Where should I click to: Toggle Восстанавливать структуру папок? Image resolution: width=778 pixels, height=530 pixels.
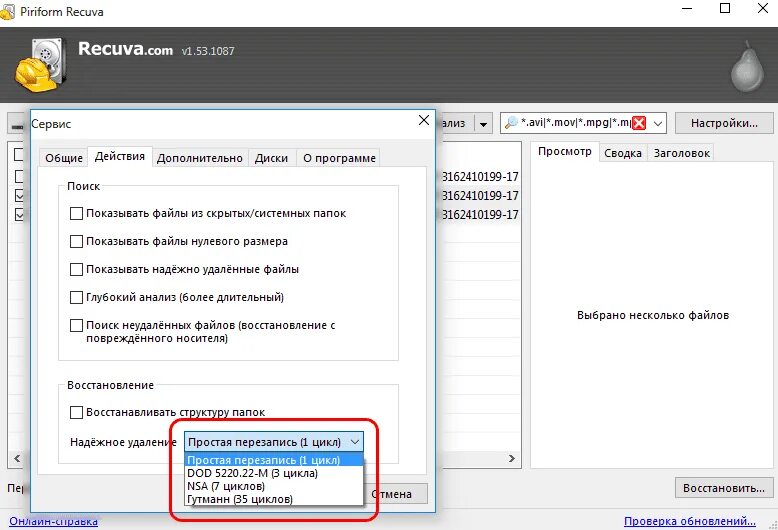click(x=76, y=412)
